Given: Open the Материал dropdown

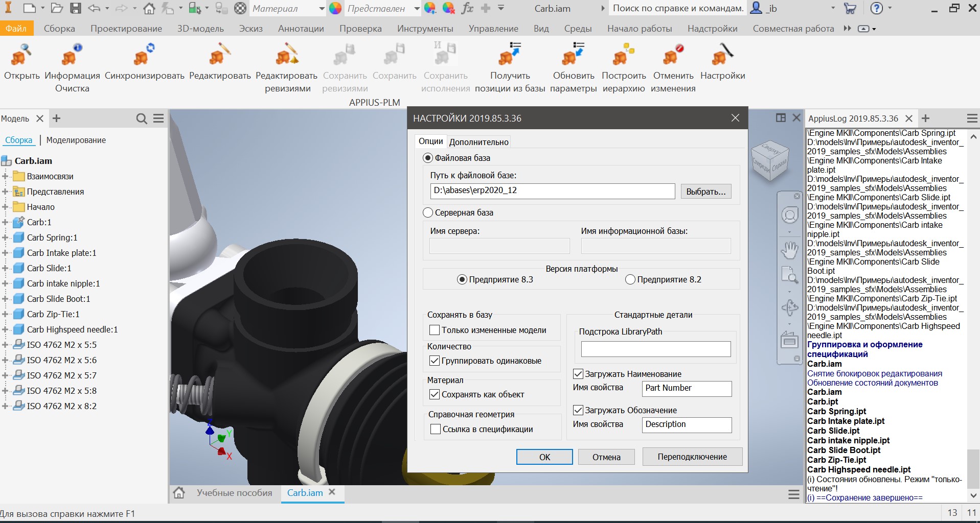Looking at the screenshot, I should coord(321,9).
